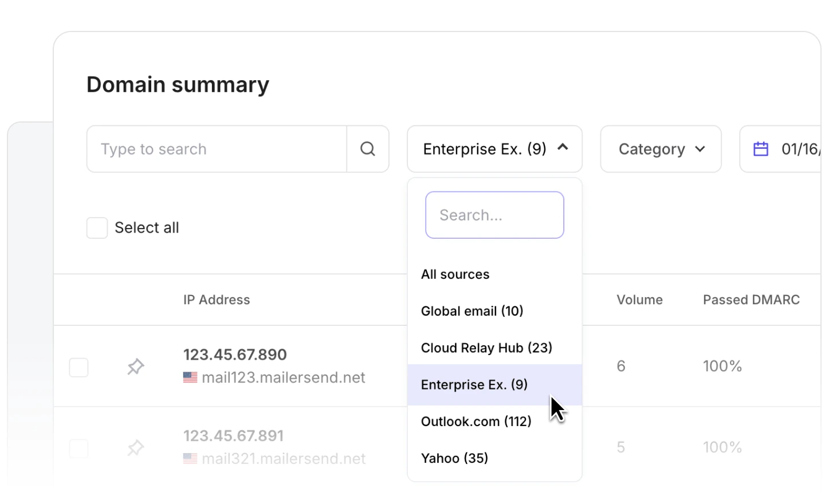825x504 pixels.
Task: Sort by Passed DMARC column header
Action: pyautogui.click(x=751, y=300)
